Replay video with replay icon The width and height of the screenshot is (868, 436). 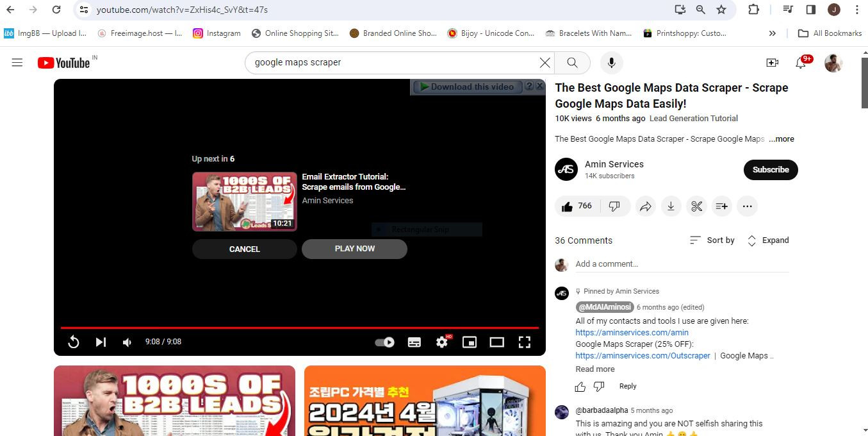74,342
